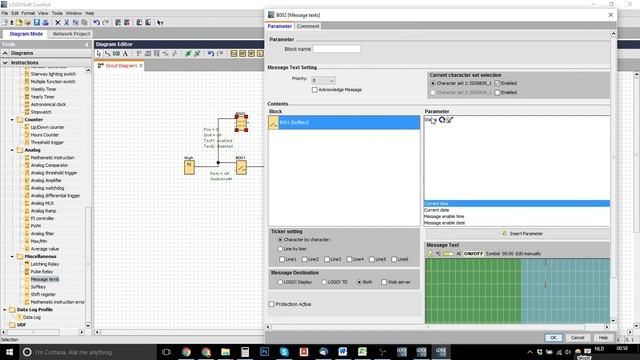Viewport: 640px width, 360px height.
Task: Click Help in the Message texts dialog
Action: 603,338
